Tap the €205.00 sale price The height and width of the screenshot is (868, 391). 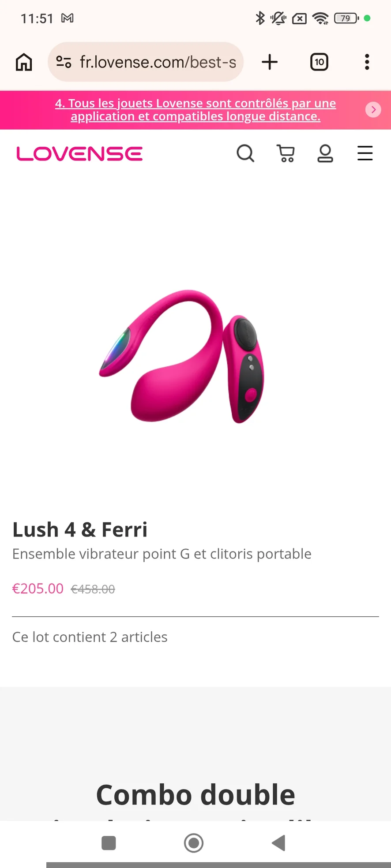coord(38,589)
